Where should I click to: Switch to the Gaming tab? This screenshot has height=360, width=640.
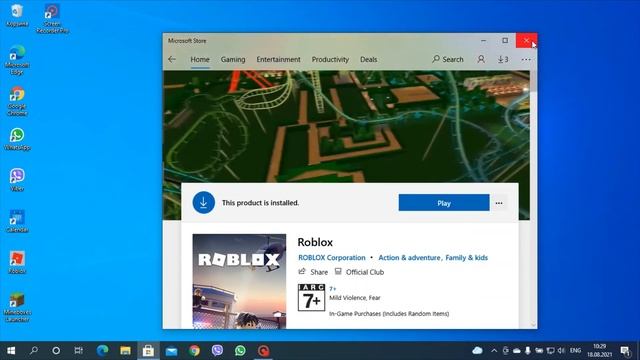[x=233, y=60]
